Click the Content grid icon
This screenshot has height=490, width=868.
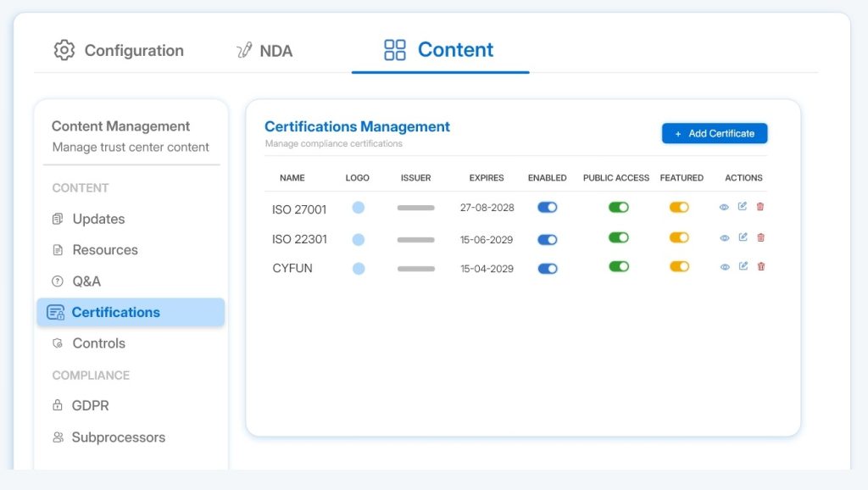(x=395, y=50)
